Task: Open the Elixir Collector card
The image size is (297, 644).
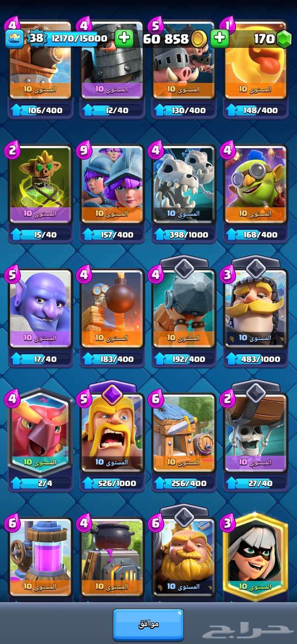Action: [40, 557]
